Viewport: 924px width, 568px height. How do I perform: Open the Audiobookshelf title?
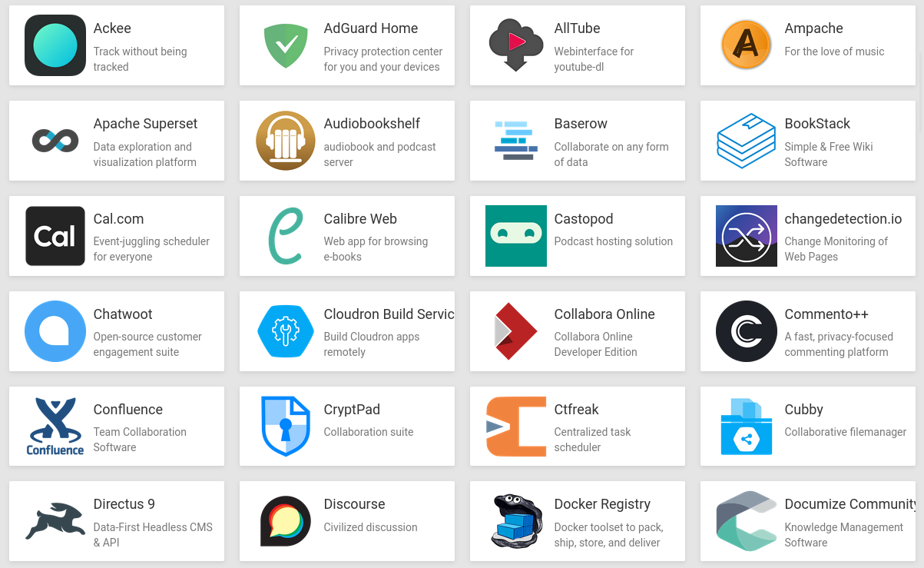(x=373, y=124)
